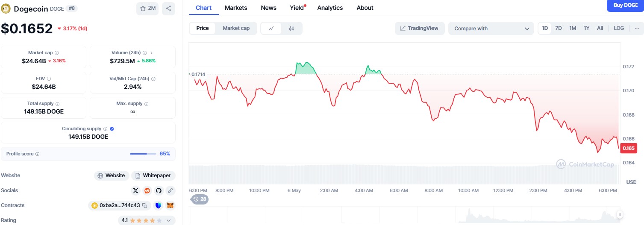Click the Buy DOGE button

pyautogui.click(x=625, y=5)
